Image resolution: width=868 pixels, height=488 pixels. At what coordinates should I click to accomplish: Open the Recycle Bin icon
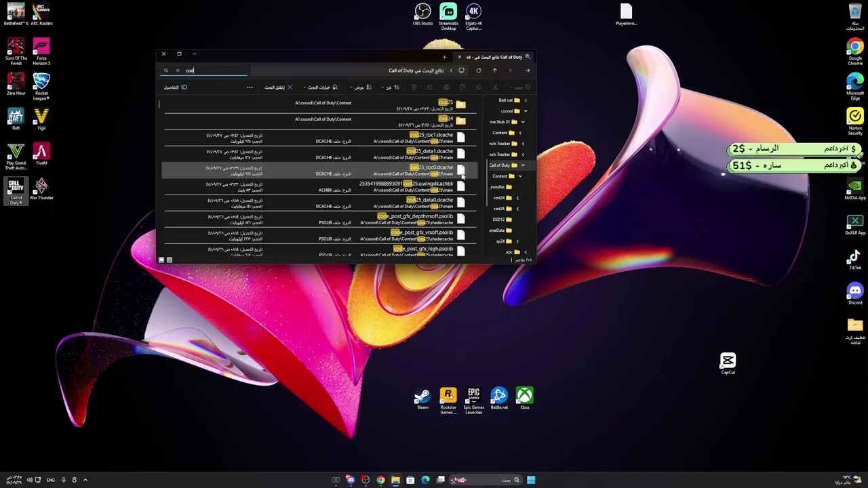click(854, 17)
